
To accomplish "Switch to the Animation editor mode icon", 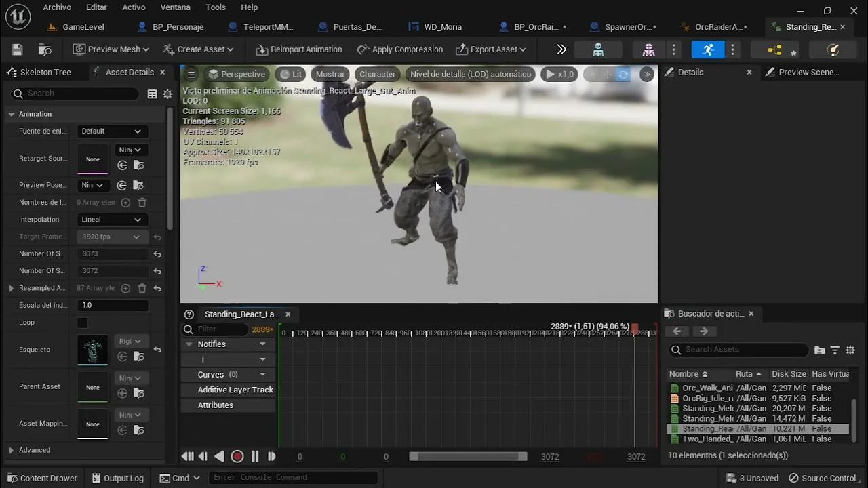I will (x=707, y=49).
